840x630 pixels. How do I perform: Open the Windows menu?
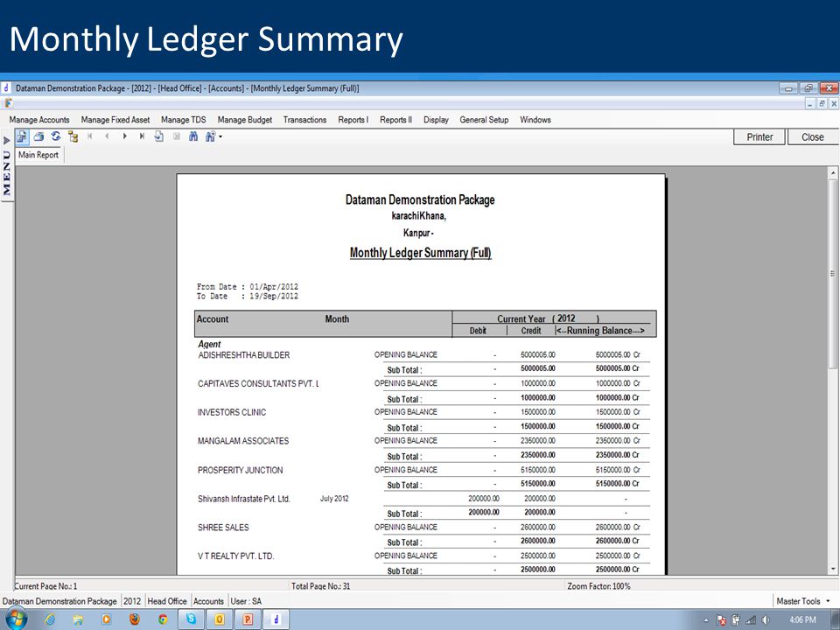tap(535, 120)
